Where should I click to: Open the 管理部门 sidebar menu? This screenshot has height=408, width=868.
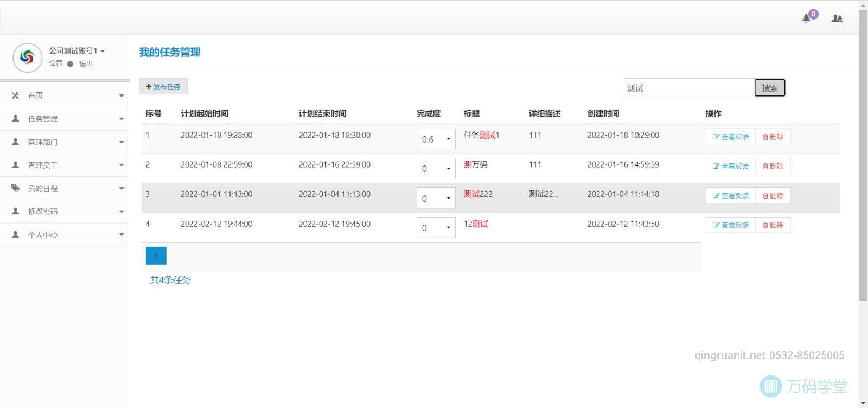(65, 142)
